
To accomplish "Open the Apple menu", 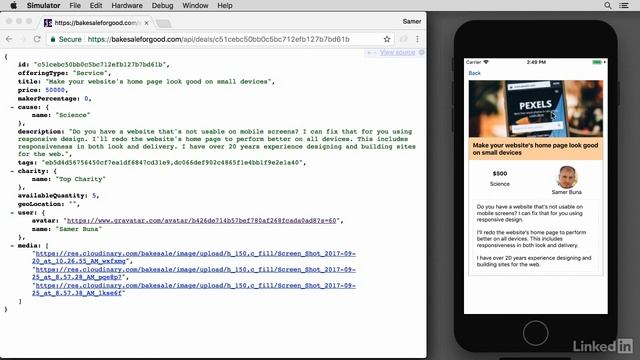I will pyautogui.click(x=13, y=5).
